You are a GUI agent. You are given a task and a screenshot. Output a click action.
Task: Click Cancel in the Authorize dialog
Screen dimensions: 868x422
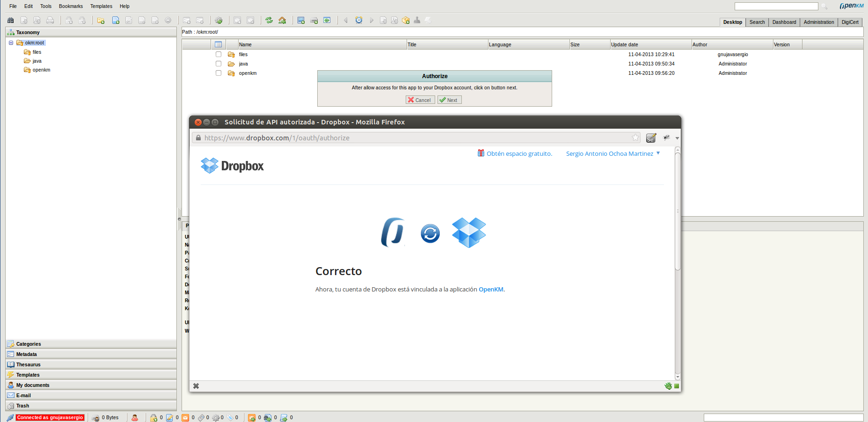pyautogui.click(x=420, y=100)
